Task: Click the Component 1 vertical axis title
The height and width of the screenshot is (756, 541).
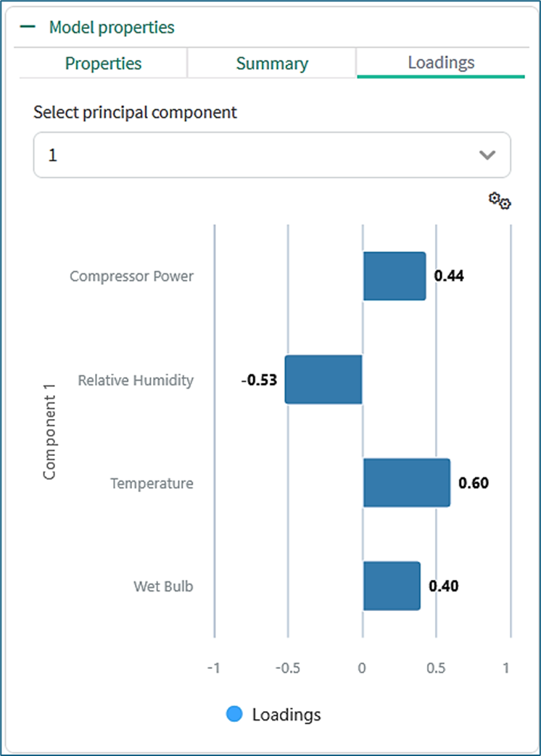Action: point(49,437)
